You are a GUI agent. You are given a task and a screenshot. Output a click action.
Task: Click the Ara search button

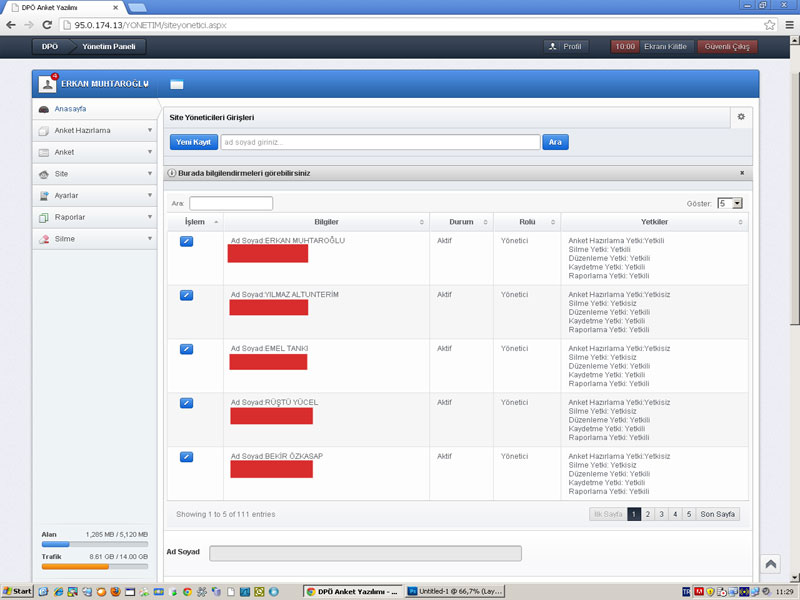[555, 142]
